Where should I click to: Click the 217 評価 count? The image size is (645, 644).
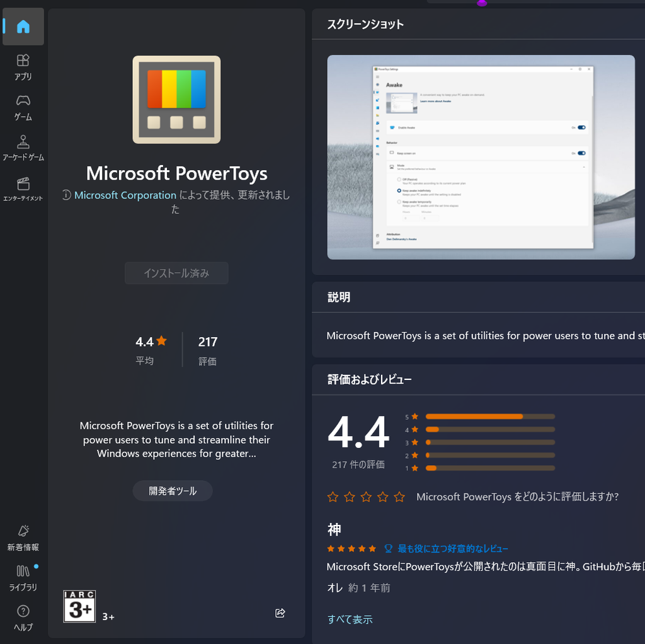pyautogui.click(x=208, y=350)
